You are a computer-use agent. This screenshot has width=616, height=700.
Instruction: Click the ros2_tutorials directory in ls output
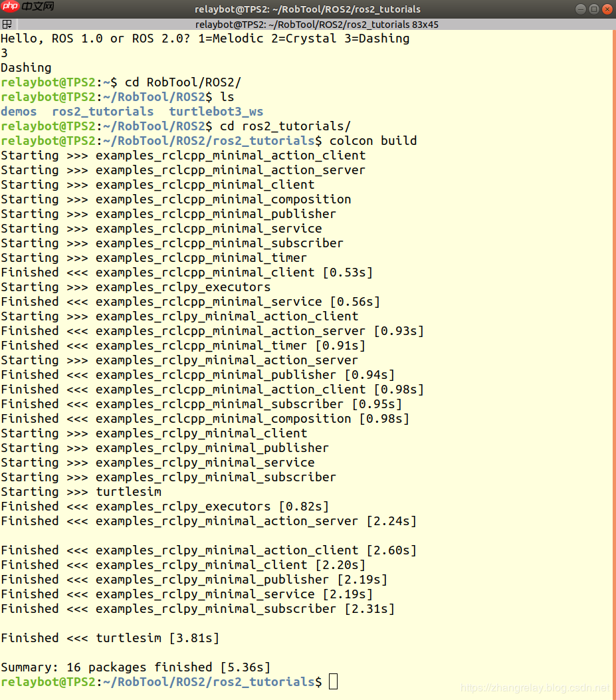(102, 112)
